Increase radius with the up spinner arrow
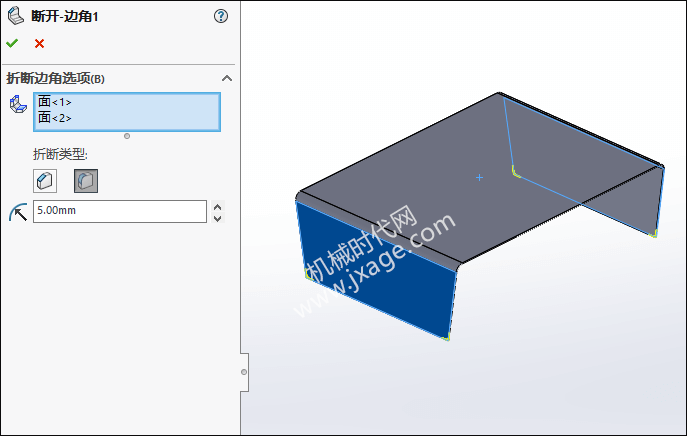Viewport: 687px width, 436px height. pos(217,206)
